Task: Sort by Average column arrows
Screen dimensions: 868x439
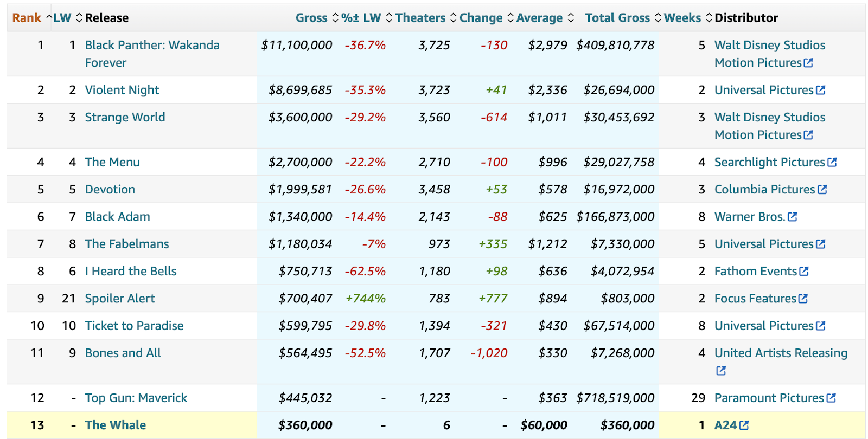Action: click(571, 18)
